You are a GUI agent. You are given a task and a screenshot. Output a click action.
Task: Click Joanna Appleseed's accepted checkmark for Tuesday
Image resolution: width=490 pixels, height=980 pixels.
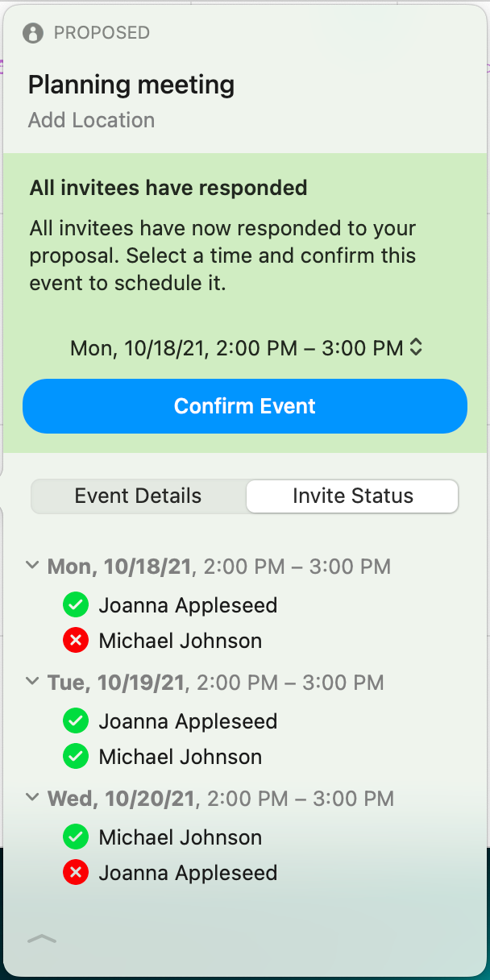[75, 720]
